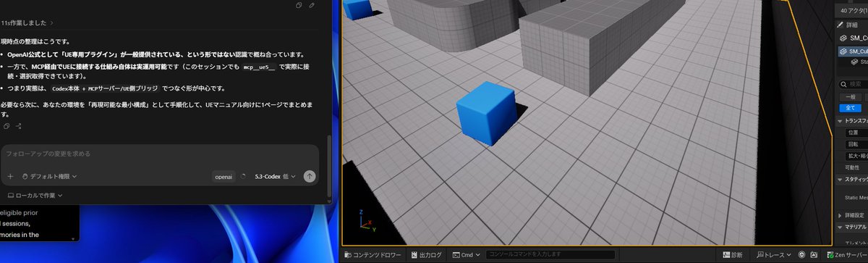
Task: Select the 全て filter button
Action: coord(851,107)
